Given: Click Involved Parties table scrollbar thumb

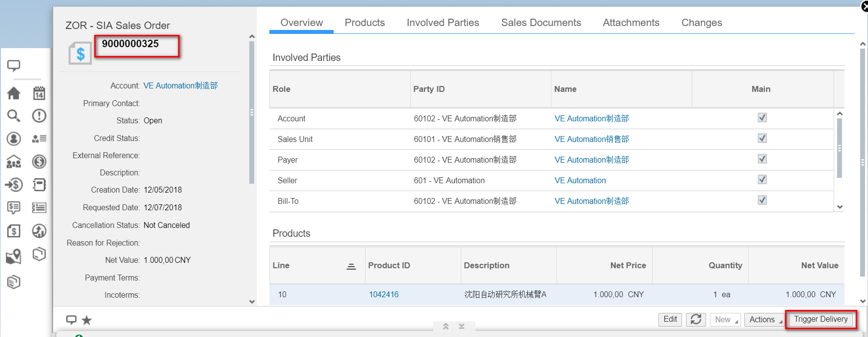Looking at the screenshot, I should [840, 148].
